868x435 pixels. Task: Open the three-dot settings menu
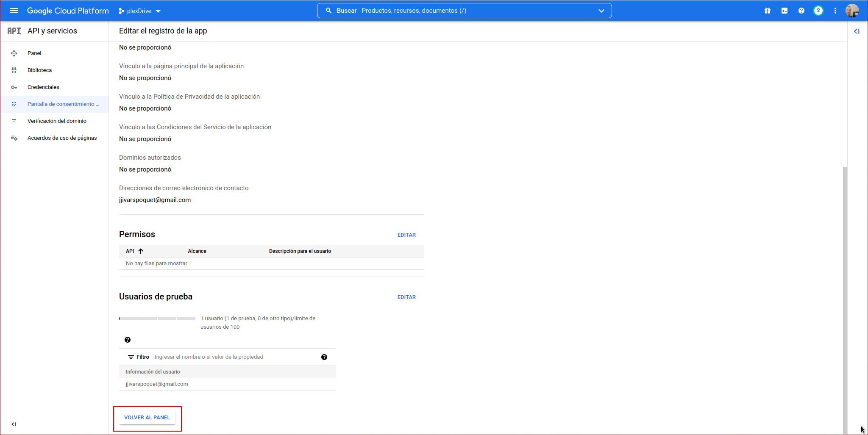(x=835, y=11)
